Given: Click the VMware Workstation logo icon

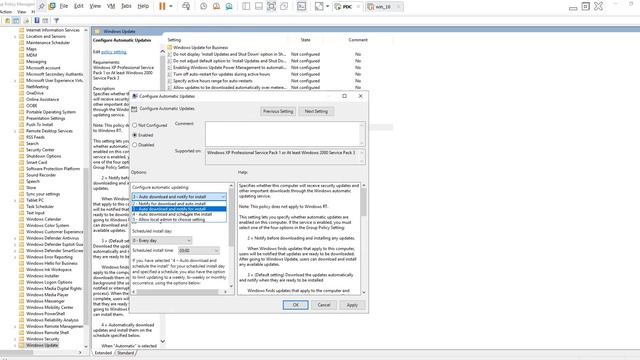Looking at the screenshot, I should point(52,6).
